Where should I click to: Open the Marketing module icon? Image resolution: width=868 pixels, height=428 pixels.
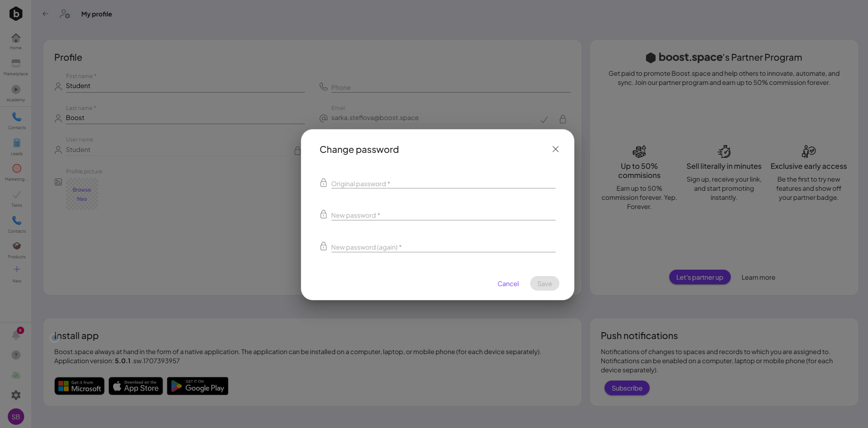pos(16,172)
